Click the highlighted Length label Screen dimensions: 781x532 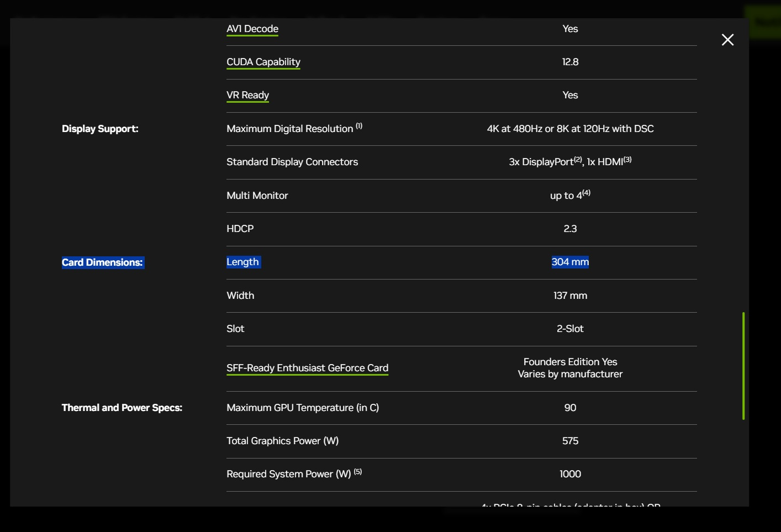pyautogui.click(x=242, y=262)
